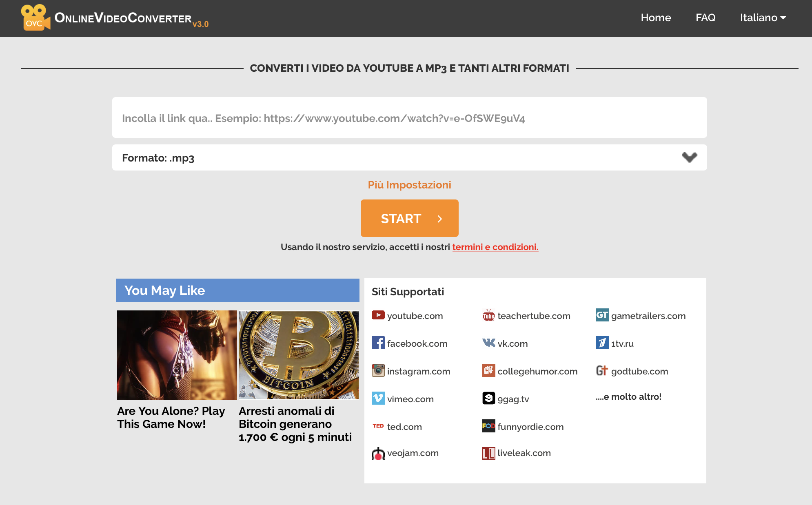Screen dimensions: 812x505
Task: Click the Instagram icon in supported sites
Action: click(378, 370)
